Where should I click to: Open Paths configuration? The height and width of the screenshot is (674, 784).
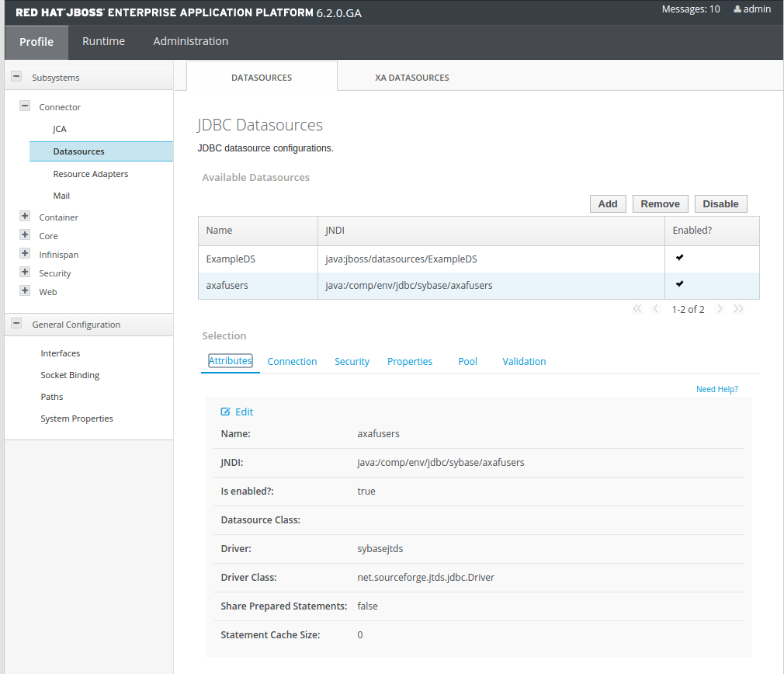(51, 397)
